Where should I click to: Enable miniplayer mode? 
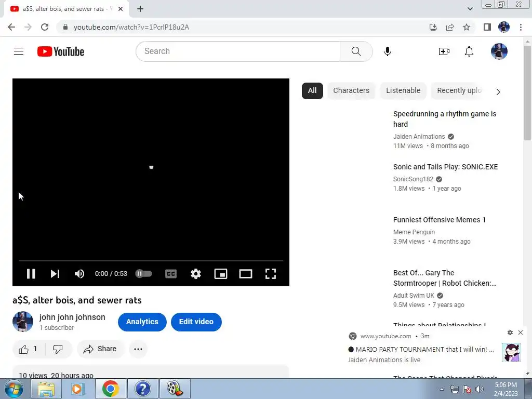(220, 274)
